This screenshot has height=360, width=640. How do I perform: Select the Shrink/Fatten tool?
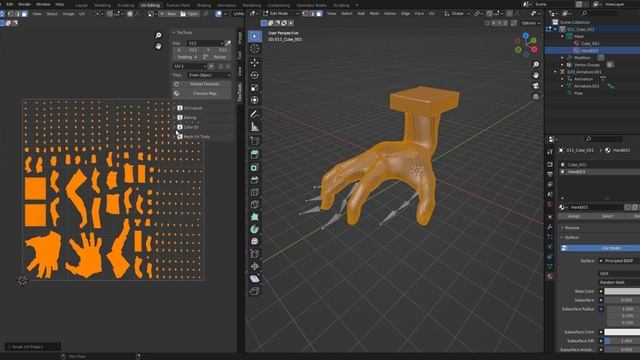[x=255, y=267]
